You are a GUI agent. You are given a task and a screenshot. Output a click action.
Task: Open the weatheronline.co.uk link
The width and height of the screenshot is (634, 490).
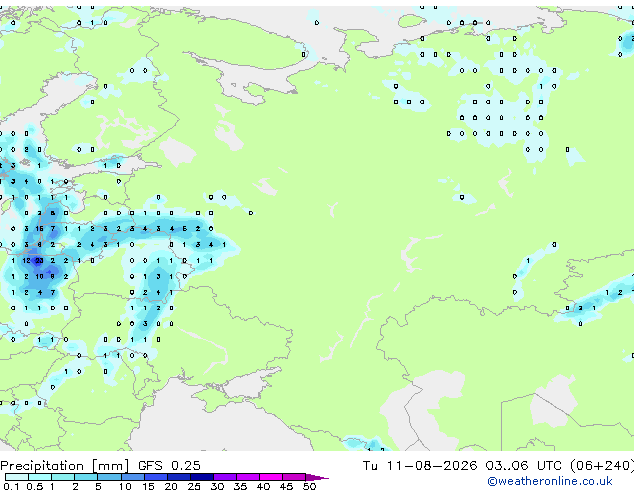tap(550, 481)
